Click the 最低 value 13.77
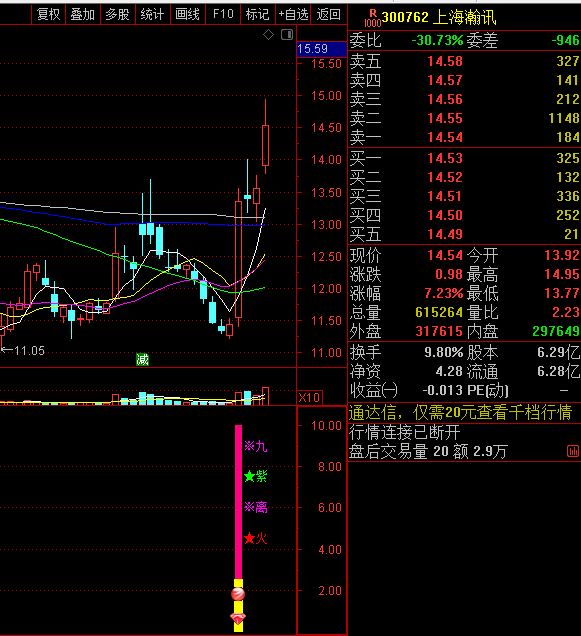Image resolution: width=581 pixels, height=636 pixels. tap(562, 293)
